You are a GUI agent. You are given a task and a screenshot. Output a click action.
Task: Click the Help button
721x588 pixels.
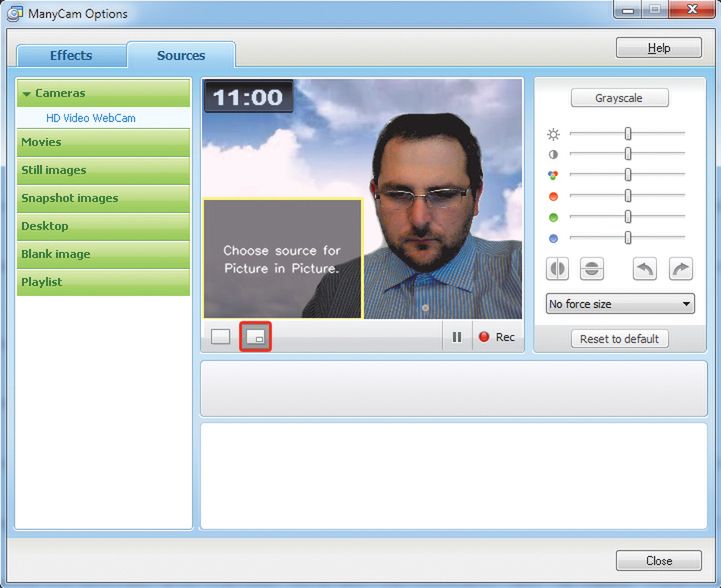[x=659, y=48]
